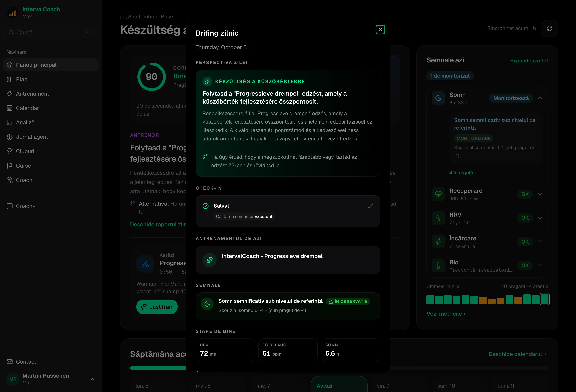Click the IntervalCoach logo icon
Viewport: 576px width, 392px height.
(x=13, y=13)
